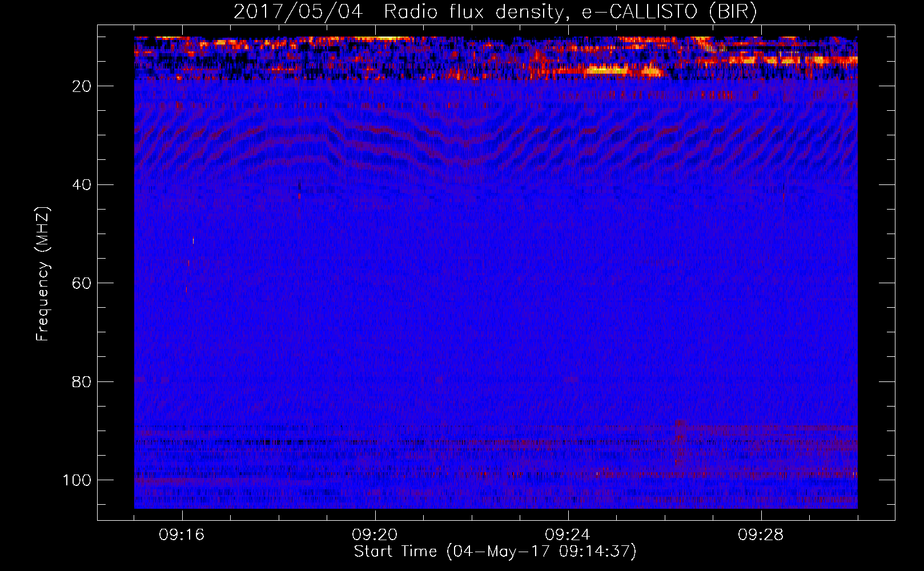924x571 pixels.
Task: Click the 09:24 time tick label
Action: pos(568,535)
